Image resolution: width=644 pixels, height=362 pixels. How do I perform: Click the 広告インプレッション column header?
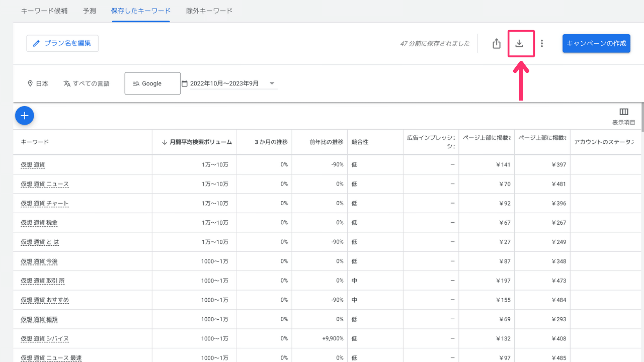tap(431, 142)
